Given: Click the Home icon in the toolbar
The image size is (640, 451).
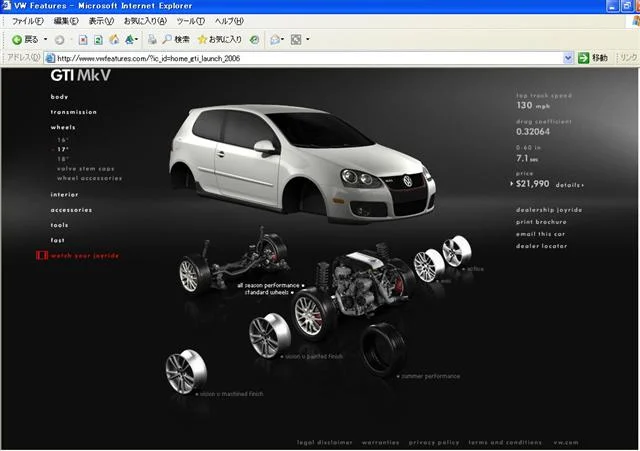Looking at the screenshot, I should 114,40.
